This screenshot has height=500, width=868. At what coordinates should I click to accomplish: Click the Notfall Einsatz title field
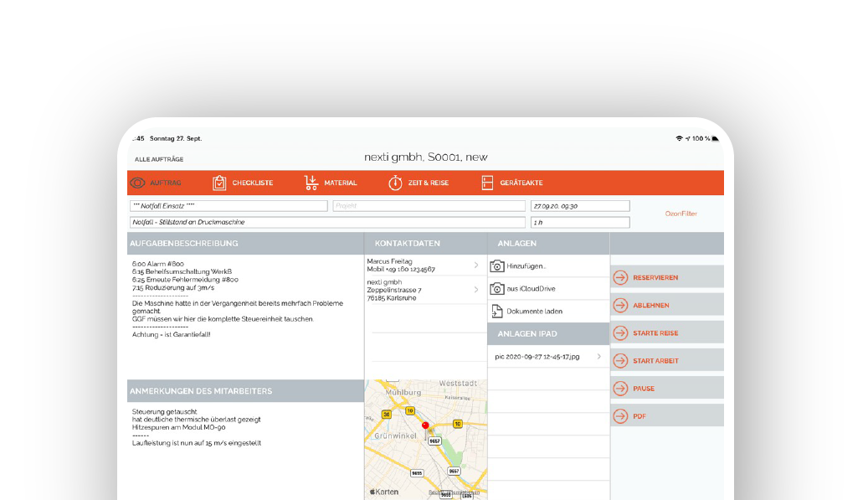pos(229,206)
